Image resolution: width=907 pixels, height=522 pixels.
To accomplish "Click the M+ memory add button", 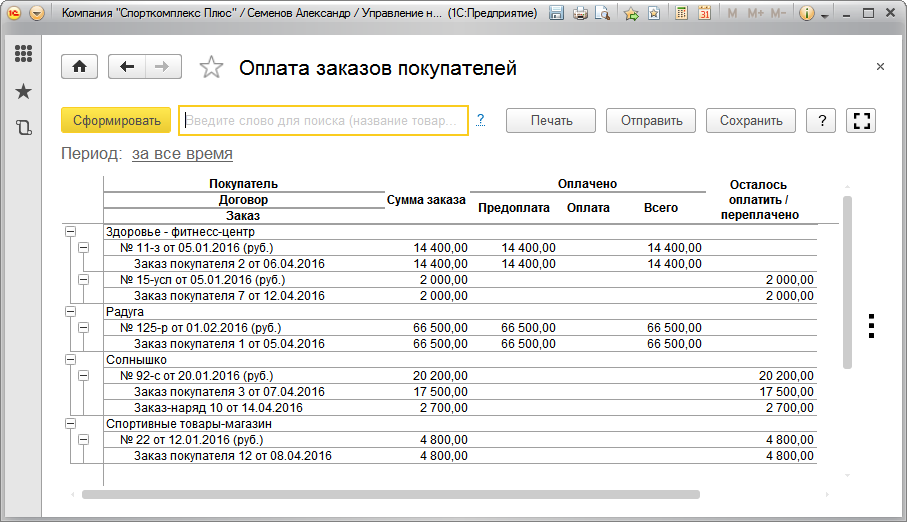I will coord(755,13).
